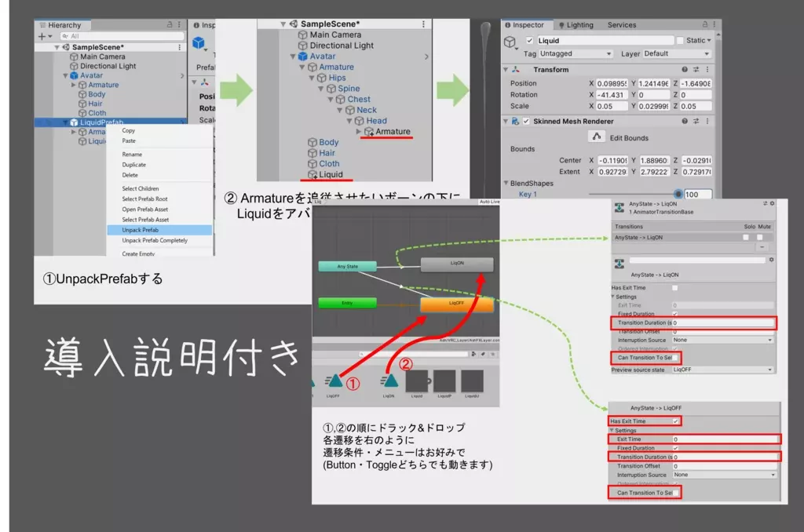Toggle the Mute checkbox for AnyState -> LiqON
Screen dimensions: 804x532
click(x=759, y=237)
